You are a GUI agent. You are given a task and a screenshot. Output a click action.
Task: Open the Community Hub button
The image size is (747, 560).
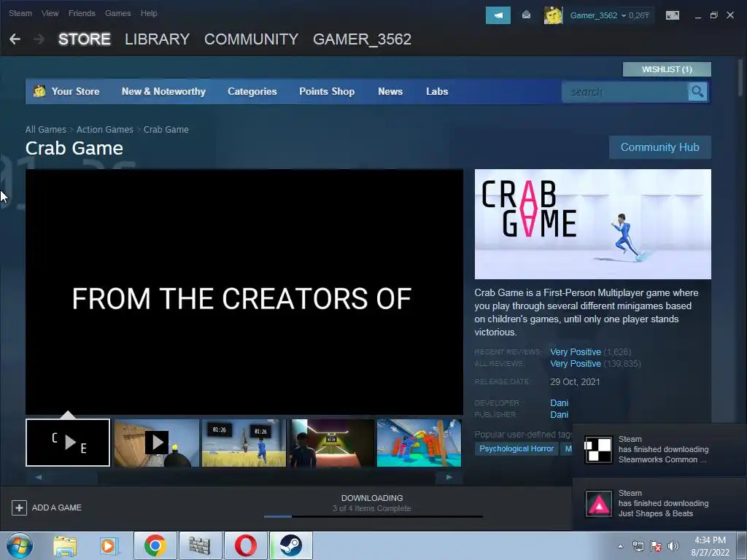659,147
